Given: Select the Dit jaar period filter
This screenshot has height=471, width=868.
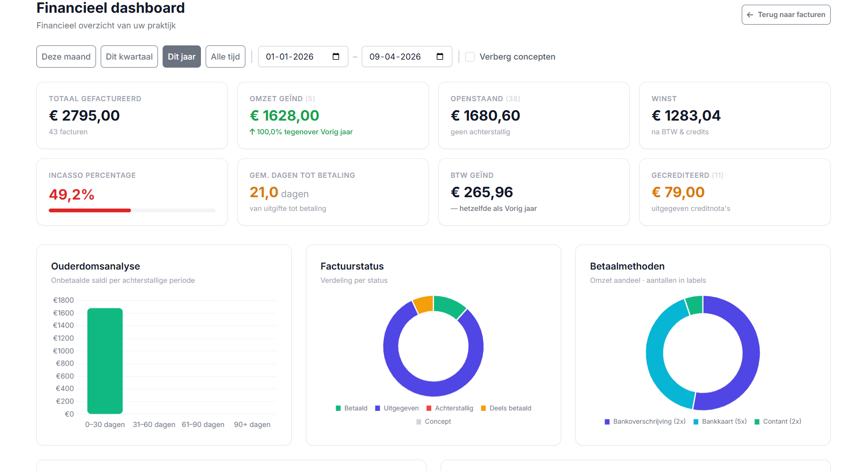Looking at the screenshot, I should (x=182, y=57).
